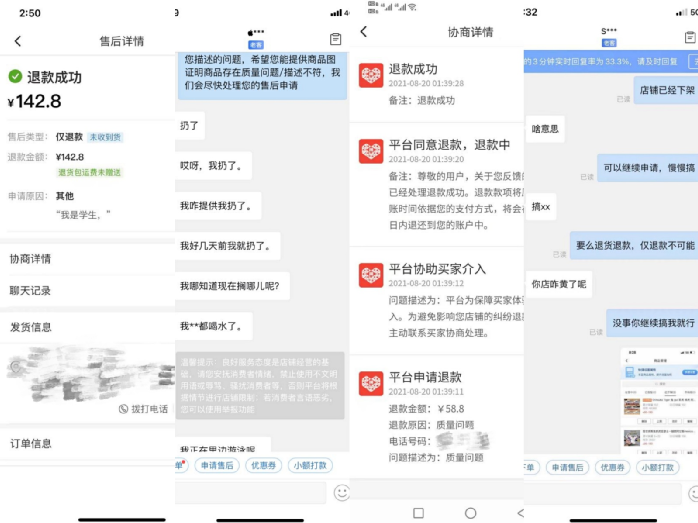Viewport: 698px width, 523px height.
Task: Go back from 售后详情 page
Action: click(18, 41)
